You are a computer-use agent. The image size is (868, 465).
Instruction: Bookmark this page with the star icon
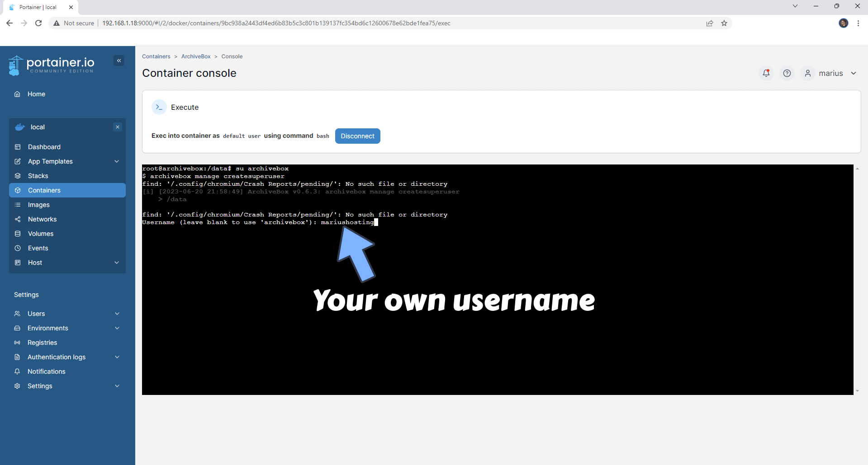[x=724, y=23]
